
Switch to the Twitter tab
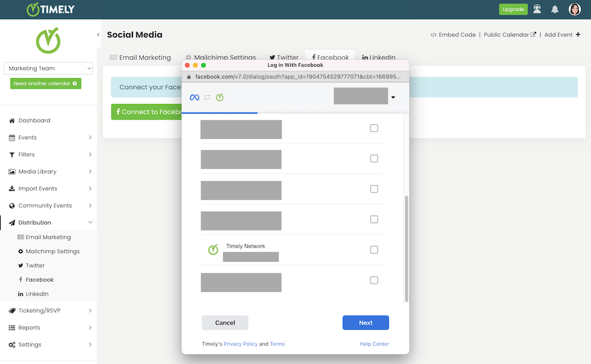coord(284,57)
